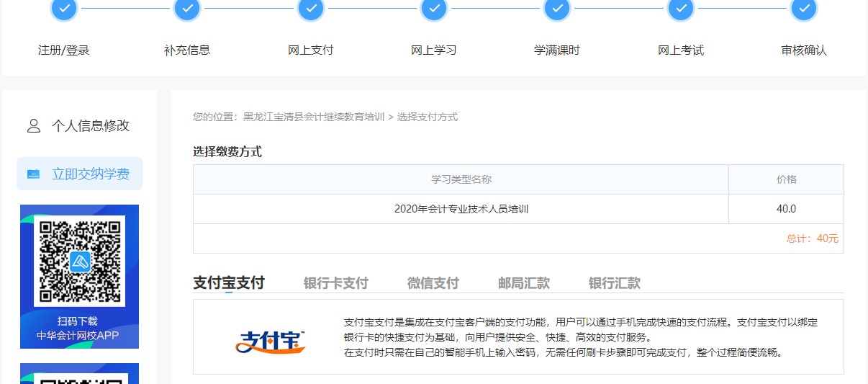Screen dimensions: 868x384
Task: Click the 扫码下载 caption under the QR code
Action: pos(78,321)
